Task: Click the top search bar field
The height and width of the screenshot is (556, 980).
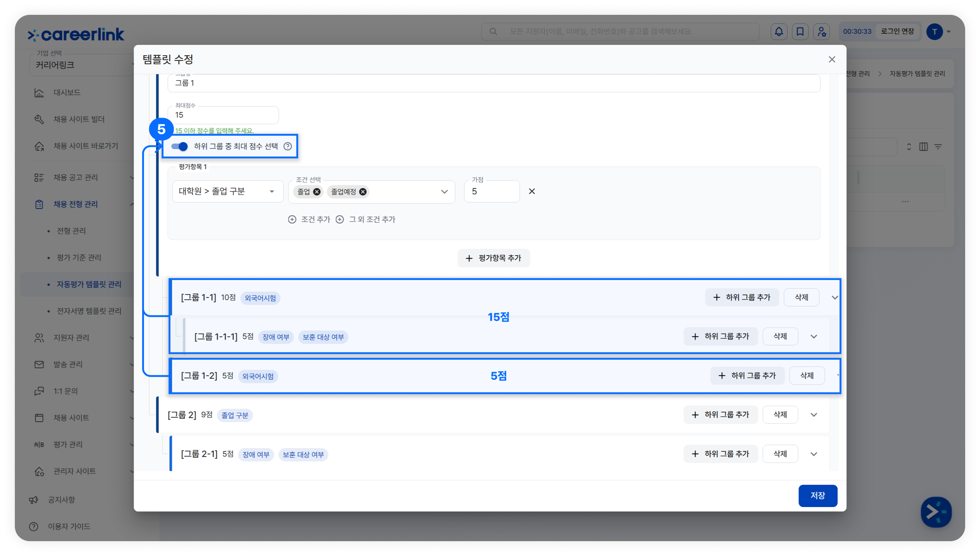Action: point(620,32)
